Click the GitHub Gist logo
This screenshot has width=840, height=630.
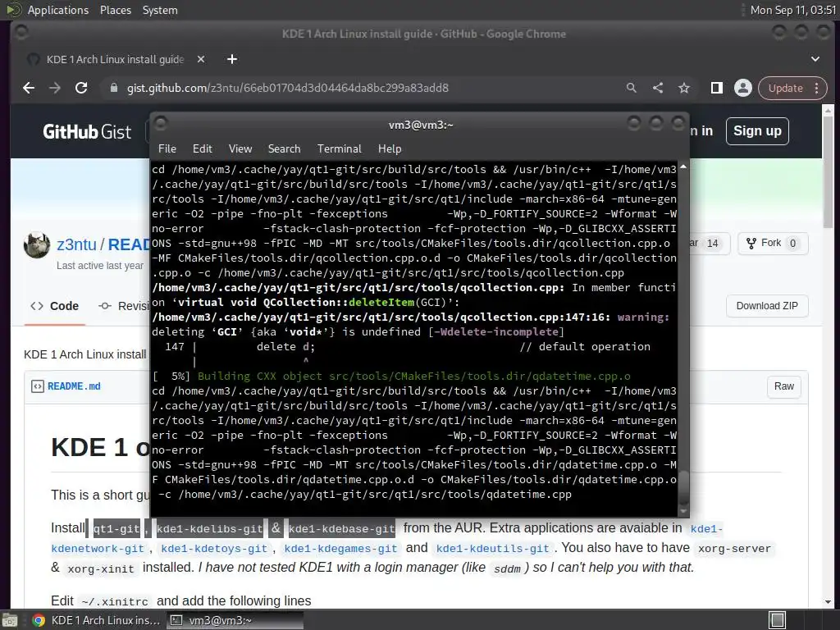(87, 131)
